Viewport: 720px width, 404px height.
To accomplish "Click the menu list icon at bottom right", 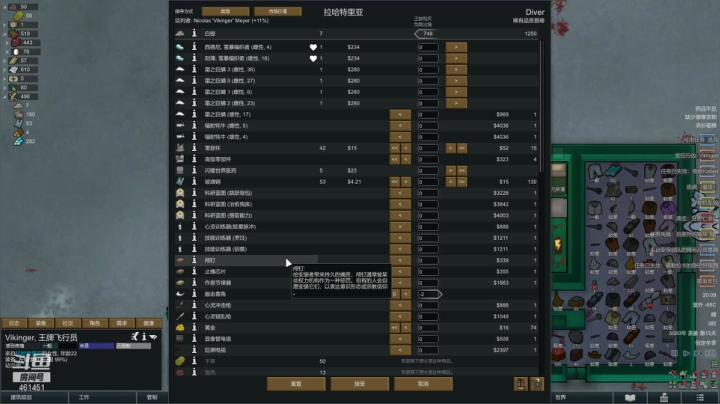I will 700,398.
